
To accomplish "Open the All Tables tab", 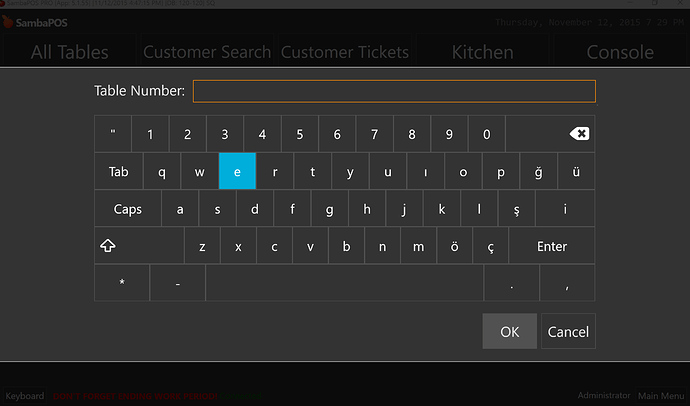I will click(70, 52).
